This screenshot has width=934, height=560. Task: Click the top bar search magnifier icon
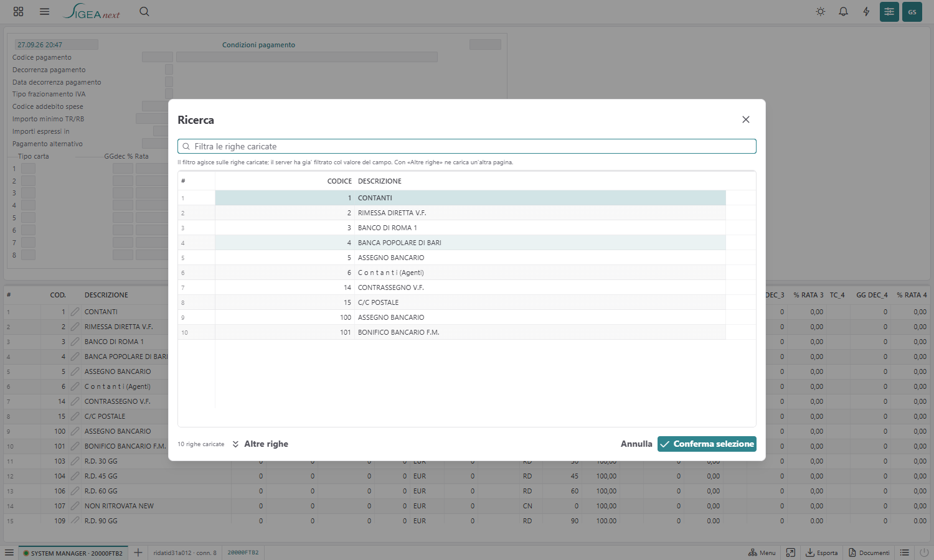(144, 11)
